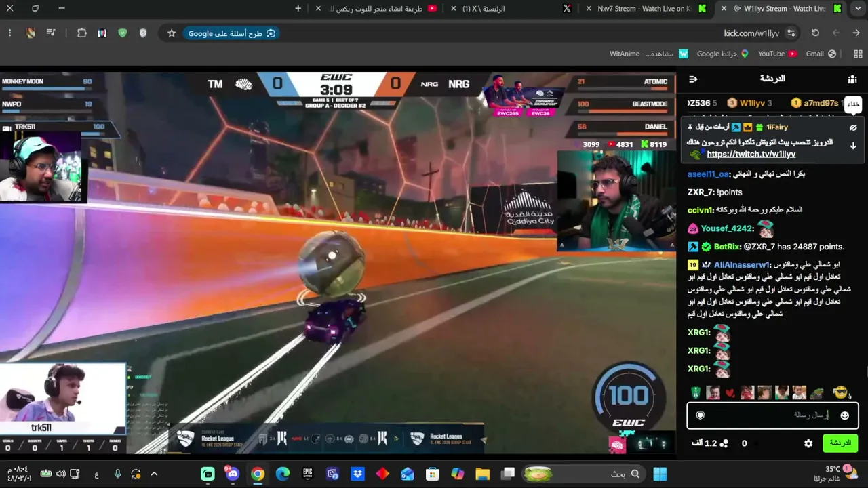Open chat settings gear icon

pyautogui.click(x=808, y=443)
